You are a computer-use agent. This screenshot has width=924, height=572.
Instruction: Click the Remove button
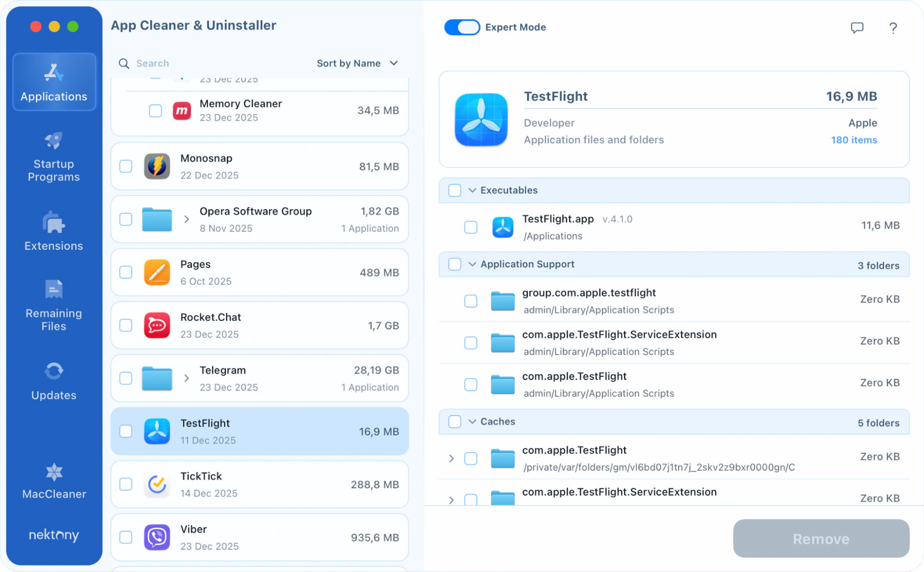point(821,538)
